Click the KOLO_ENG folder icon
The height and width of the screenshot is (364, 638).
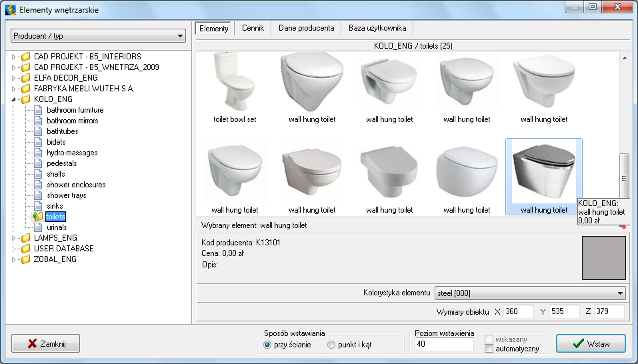pos(26,99)
